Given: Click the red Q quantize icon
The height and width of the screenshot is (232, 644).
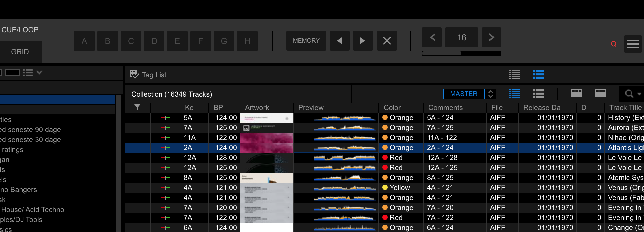Looking at the screenshot, I should pos(613,44).
